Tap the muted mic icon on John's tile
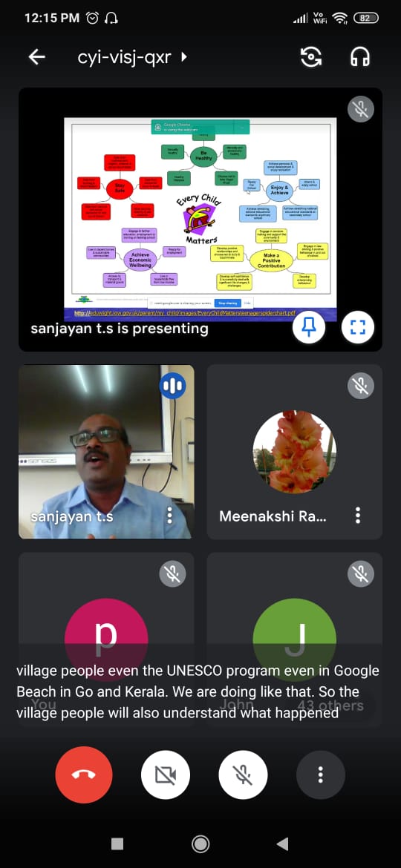Image resolution: width=401 pixels, height=868 pixels. [361, 574]
